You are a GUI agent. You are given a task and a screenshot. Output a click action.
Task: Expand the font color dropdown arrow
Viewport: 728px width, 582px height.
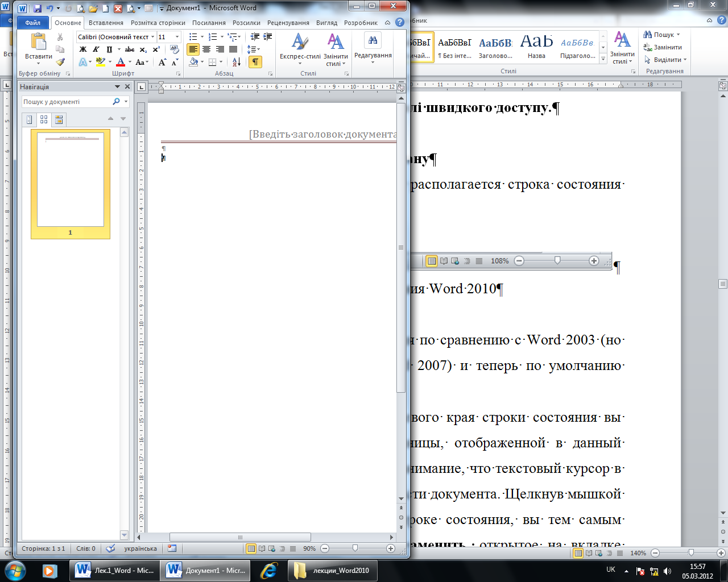coord(130,62)
